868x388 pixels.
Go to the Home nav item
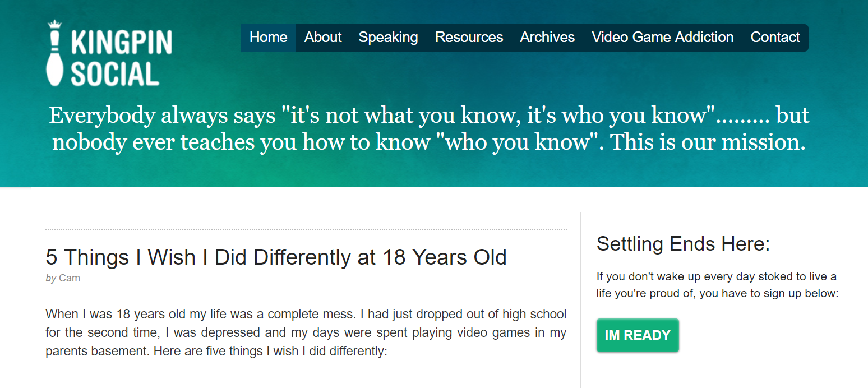269,38
